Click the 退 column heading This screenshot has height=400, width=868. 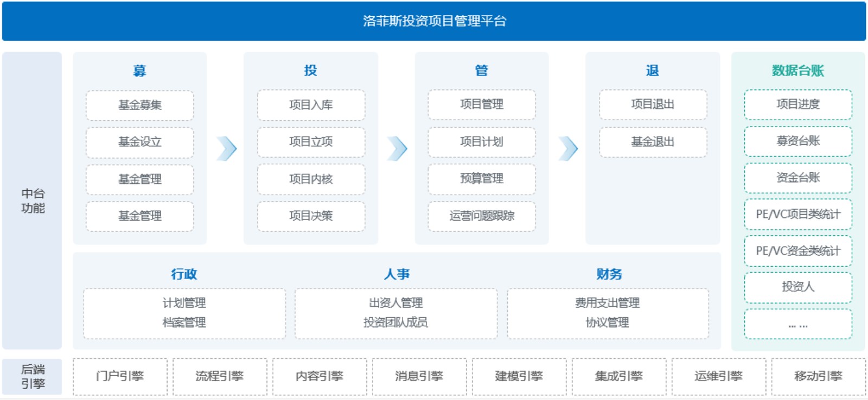653,70
